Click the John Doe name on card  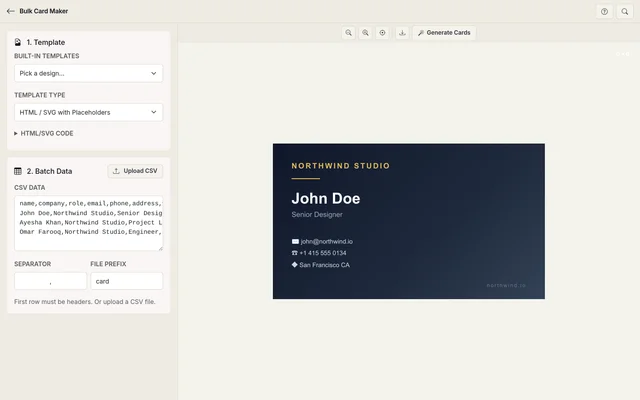click(x=326, y=198)
